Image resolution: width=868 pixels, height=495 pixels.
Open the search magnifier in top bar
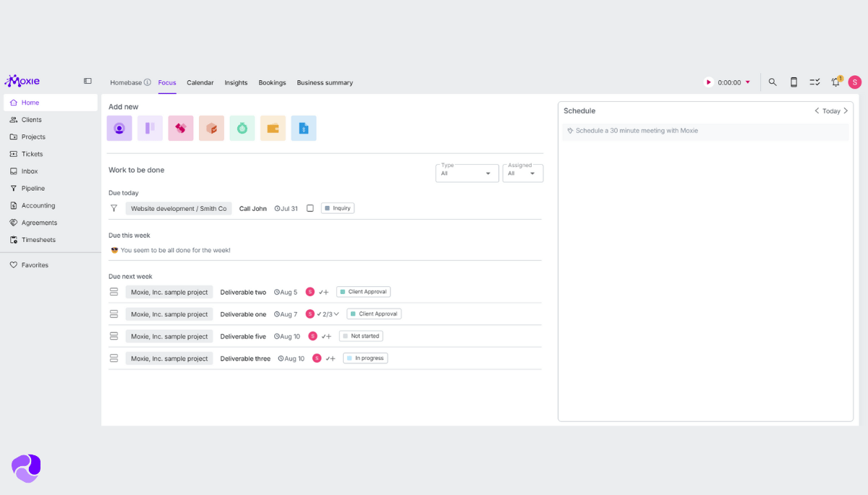[x=773, y=82]
